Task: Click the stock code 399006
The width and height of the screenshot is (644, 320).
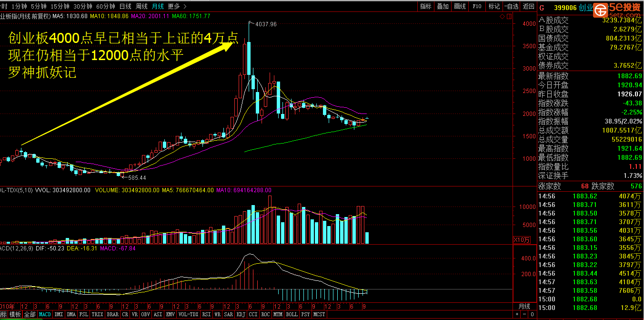Action: (x=565, y=8)
